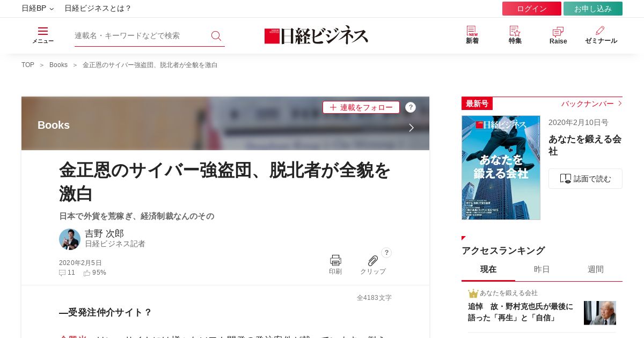Open help icon above クリップ

386,253
